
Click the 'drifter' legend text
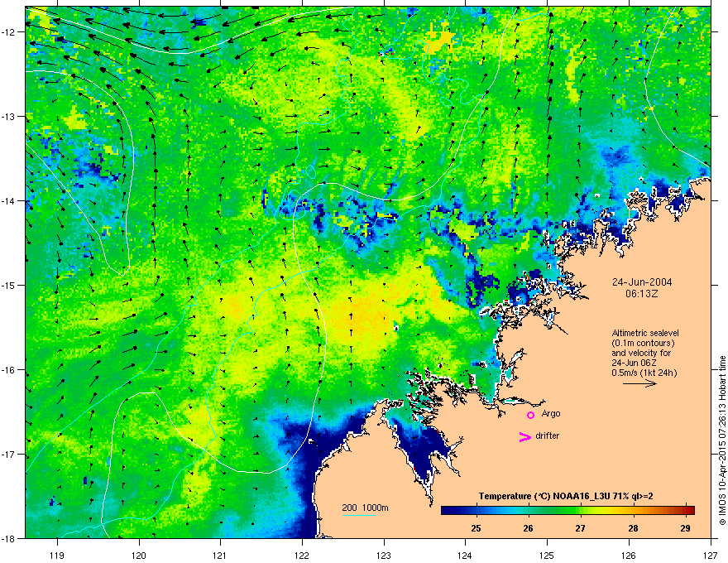[548, 435]
